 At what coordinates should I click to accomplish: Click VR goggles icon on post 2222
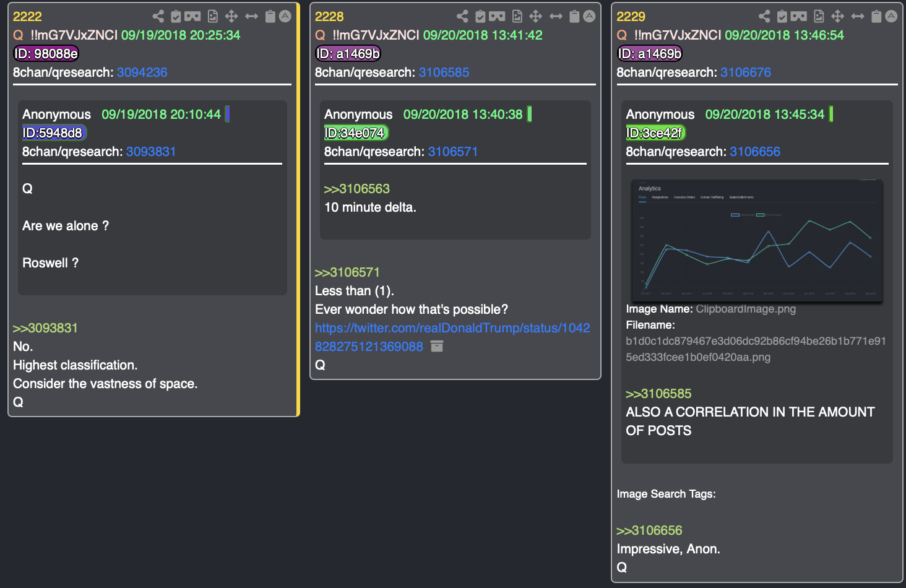(192, 16)
